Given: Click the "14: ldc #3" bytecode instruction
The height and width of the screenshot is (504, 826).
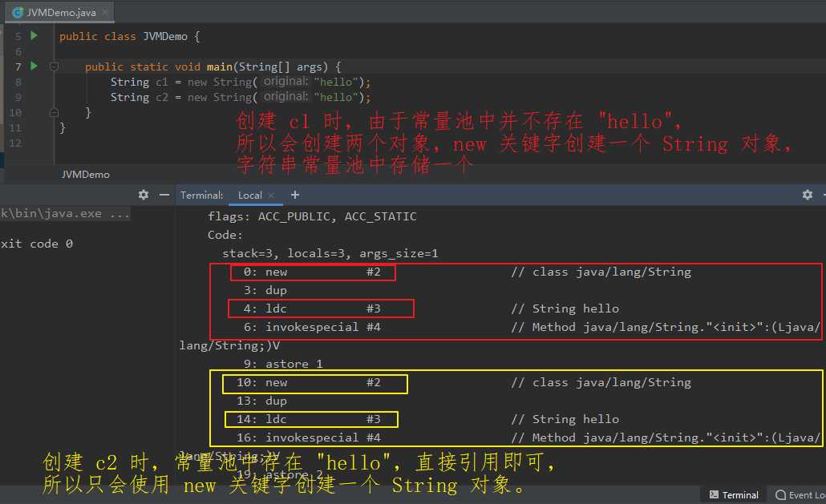Looking at the screenshot, I should coord(308,419).
